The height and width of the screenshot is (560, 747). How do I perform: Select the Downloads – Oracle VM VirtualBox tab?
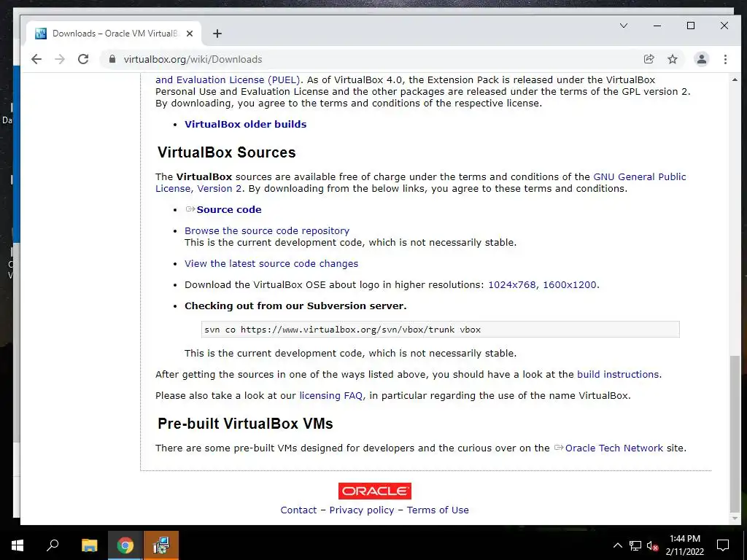[113, 34]
